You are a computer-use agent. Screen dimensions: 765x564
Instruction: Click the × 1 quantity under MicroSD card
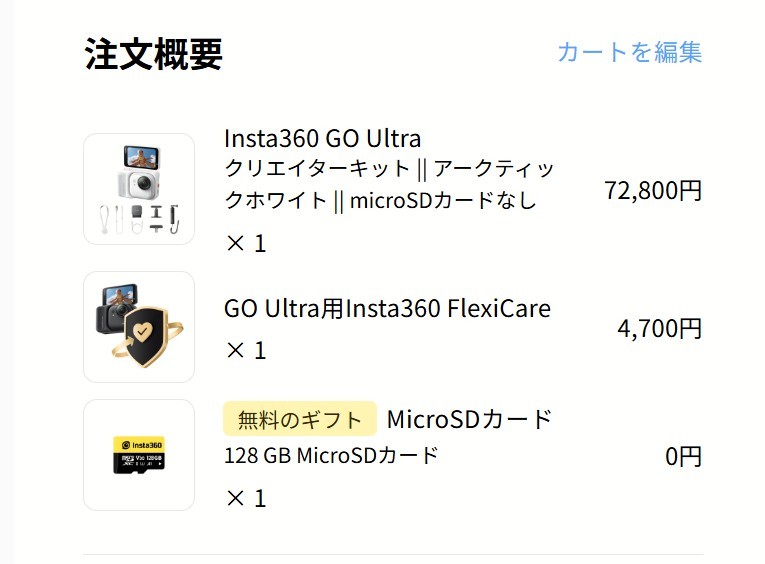[x=246, y=499]
